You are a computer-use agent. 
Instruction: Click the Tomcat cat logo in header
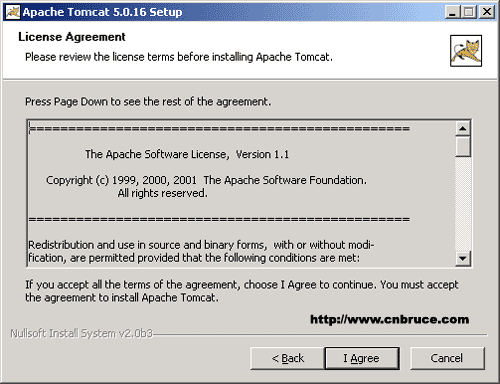pyautogui.click(x=466, y=51)
